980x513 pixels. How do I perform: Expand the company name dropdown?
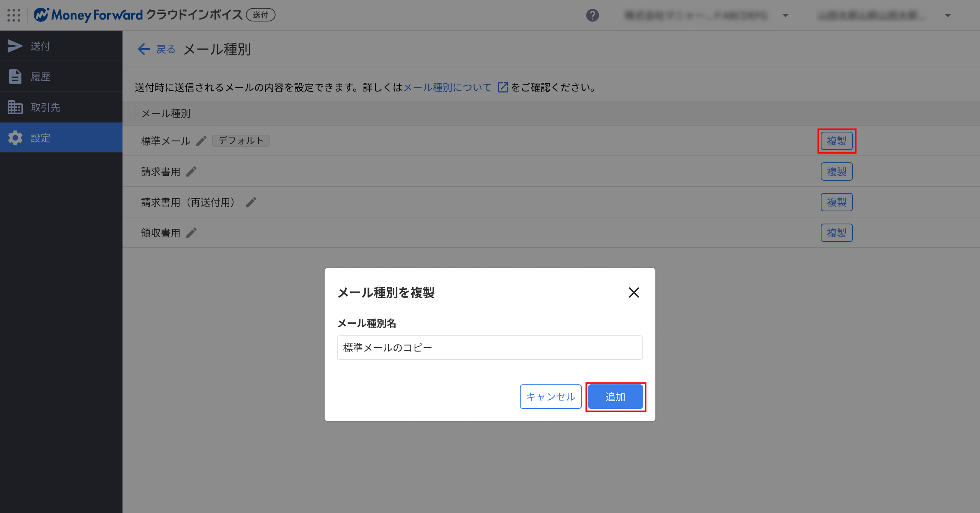tap(786, 15)
